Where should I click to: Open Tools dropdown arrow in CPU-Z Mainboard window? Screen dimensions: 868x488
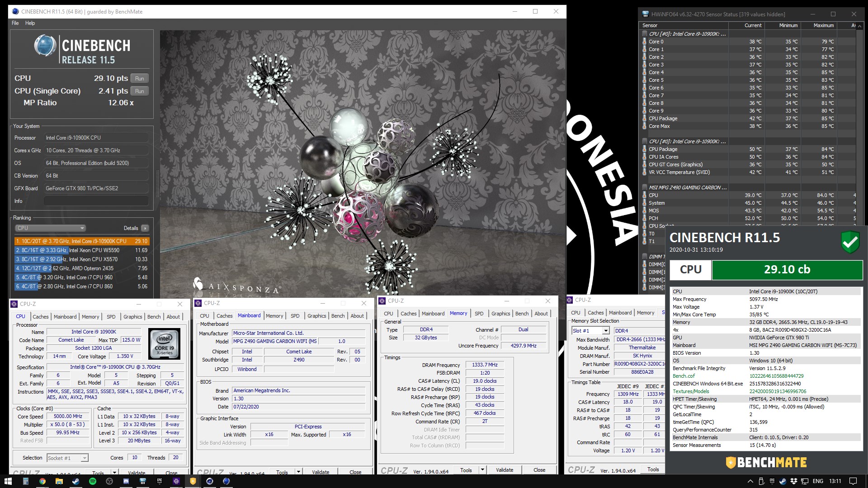click(298, 472)
